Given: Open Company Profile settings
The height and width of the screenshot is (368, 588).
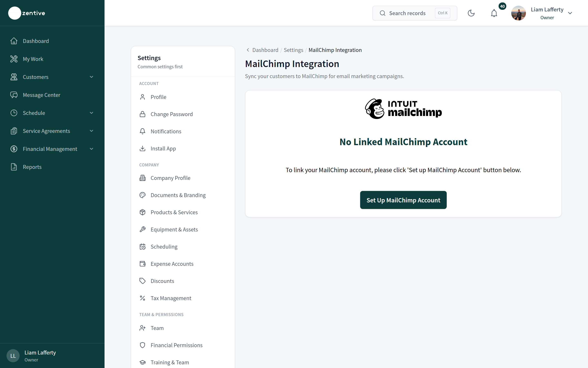Looking at the screenshot, I should point(183,178).
